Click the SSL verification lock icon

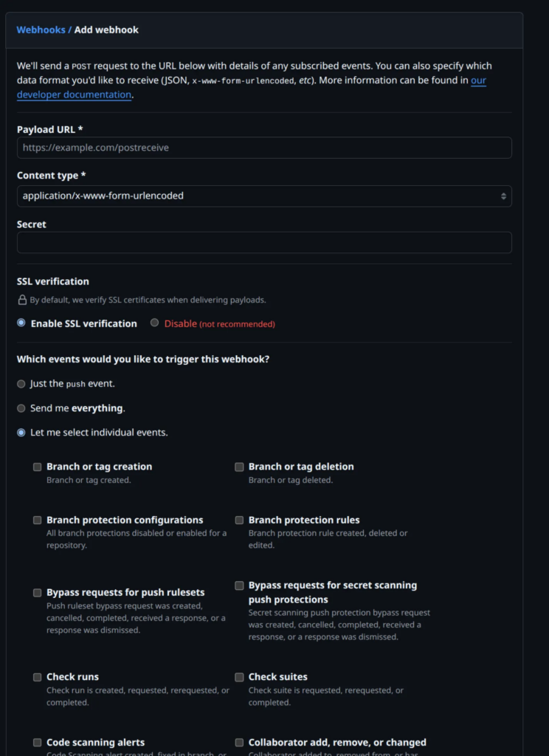22,300
